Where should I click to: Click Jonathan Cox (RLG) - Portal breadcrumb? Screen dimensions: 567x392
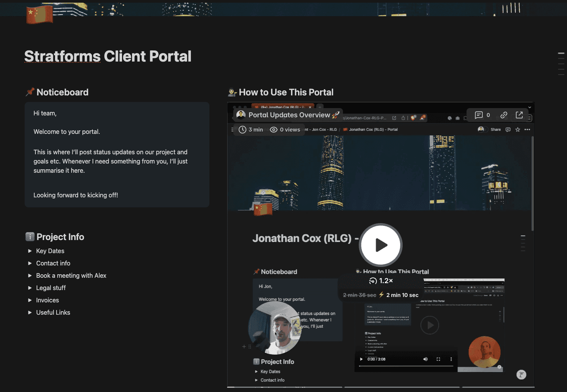click(x=370, y=130)
